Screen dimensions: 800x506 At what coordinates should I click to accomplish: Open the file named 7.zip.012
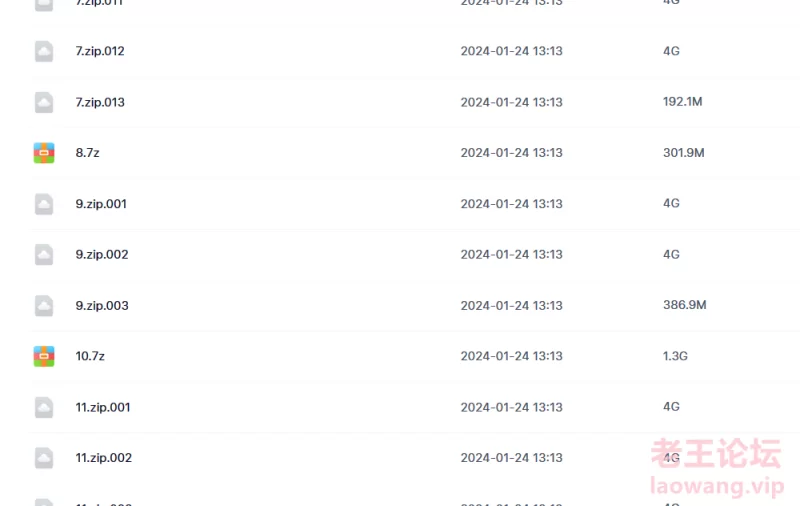100,51
